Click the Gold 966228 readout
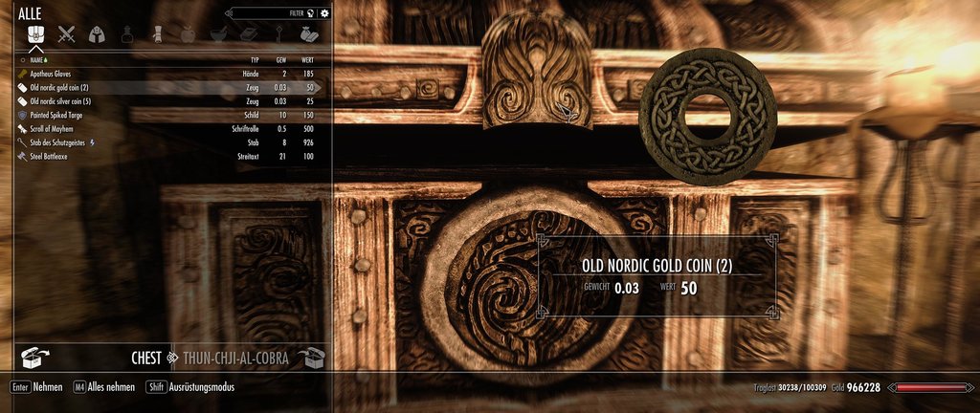980x413 pixels. point(856,388)
